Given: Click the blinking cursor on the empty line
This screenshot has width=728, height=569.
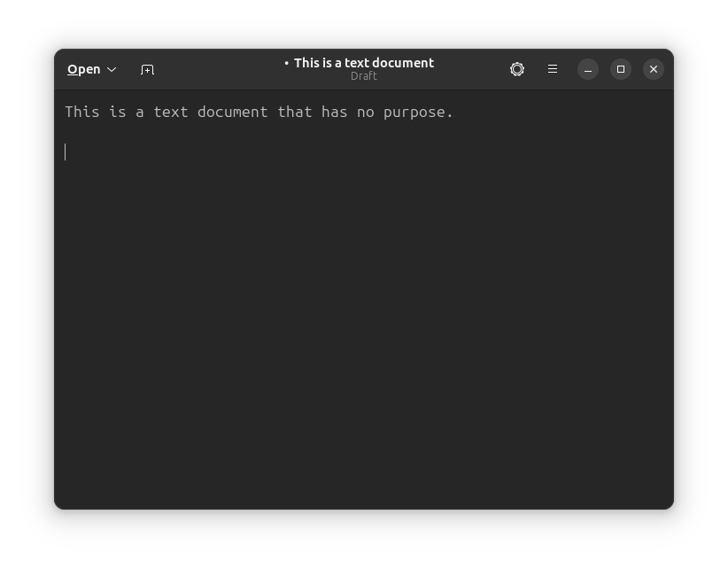Looking at the screenshot, I should 66,152.
